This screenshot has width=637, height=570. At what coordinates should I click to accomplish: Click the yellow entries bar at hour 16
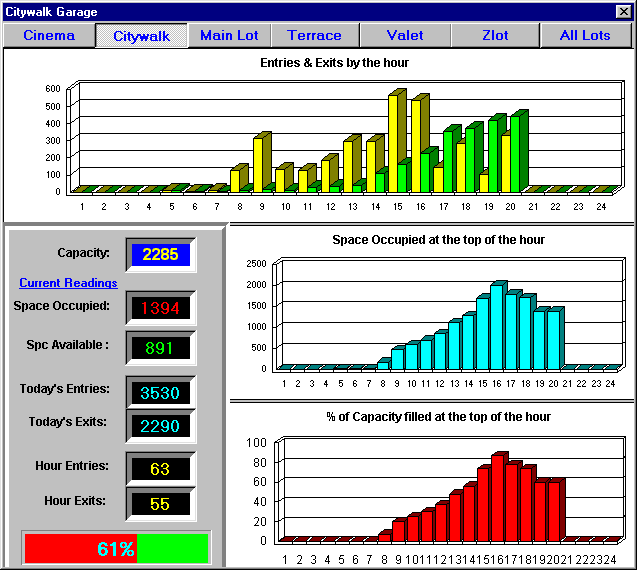[x=416, y=146]
